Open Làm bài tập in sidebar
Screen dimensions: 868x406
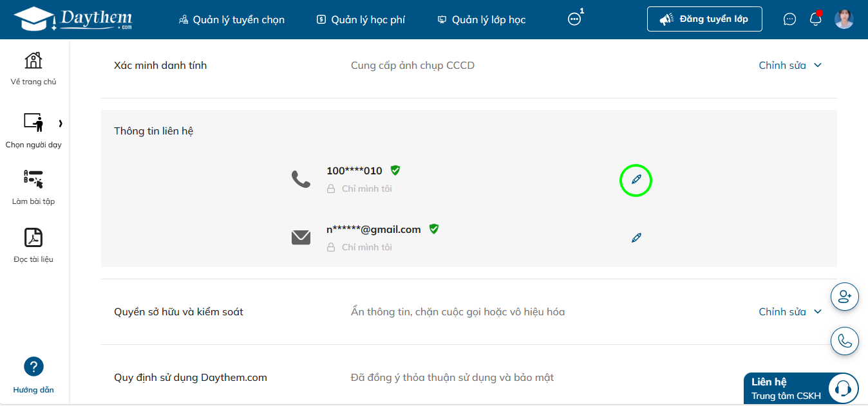click(33, 188)
